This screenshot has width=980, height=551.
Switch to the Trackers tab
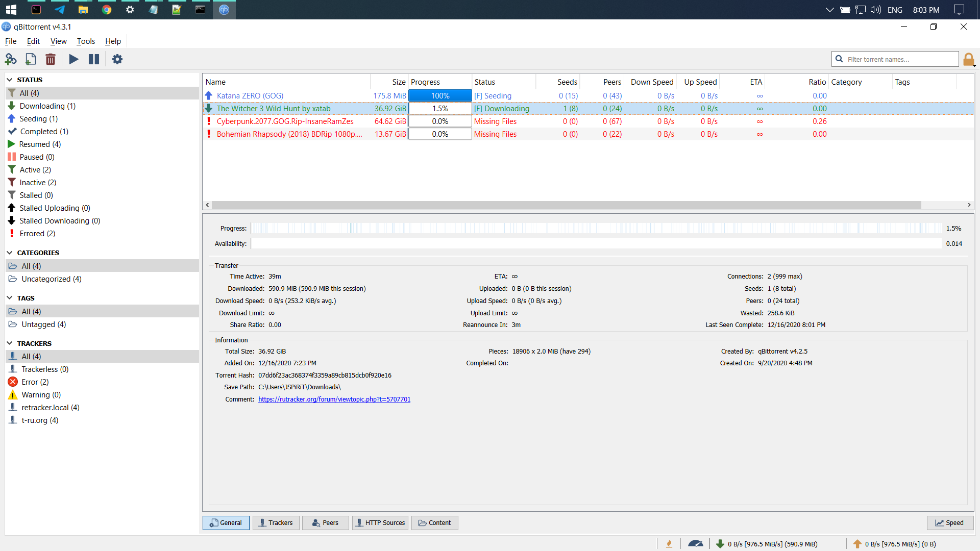coord(276,522)
